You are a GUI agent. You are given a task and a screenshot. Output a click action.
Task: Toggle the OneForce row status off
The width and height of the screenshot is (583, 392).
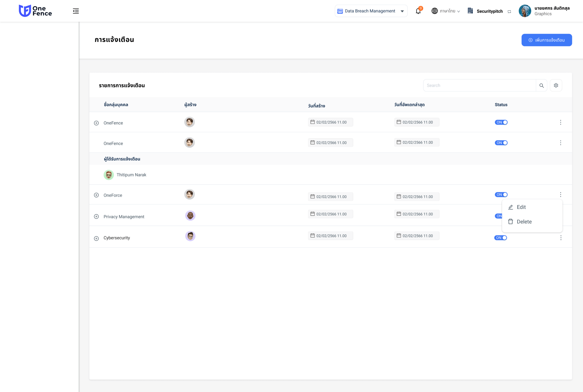[x=501, y=194]
